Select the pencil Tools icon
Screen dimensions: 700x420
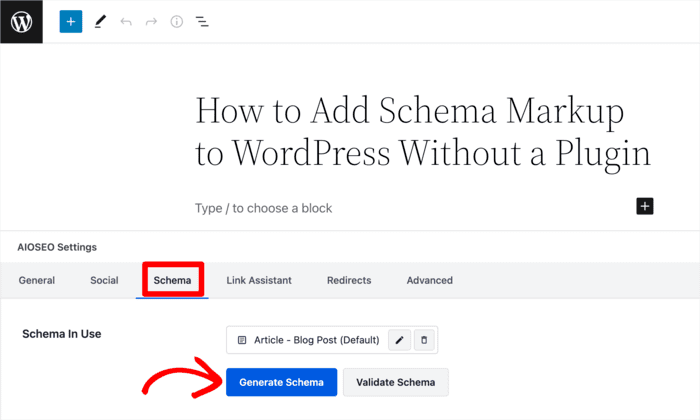pos(100,21)
